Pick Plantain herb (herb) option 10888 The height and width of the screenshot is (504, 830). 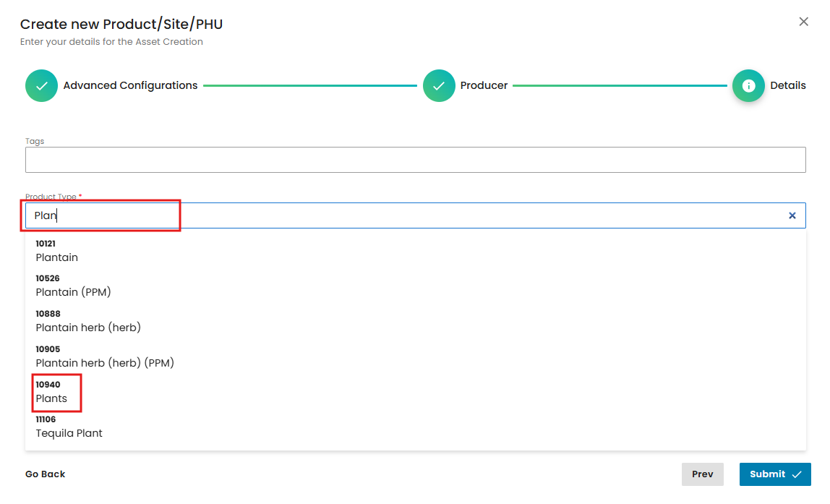coord(87,321)
